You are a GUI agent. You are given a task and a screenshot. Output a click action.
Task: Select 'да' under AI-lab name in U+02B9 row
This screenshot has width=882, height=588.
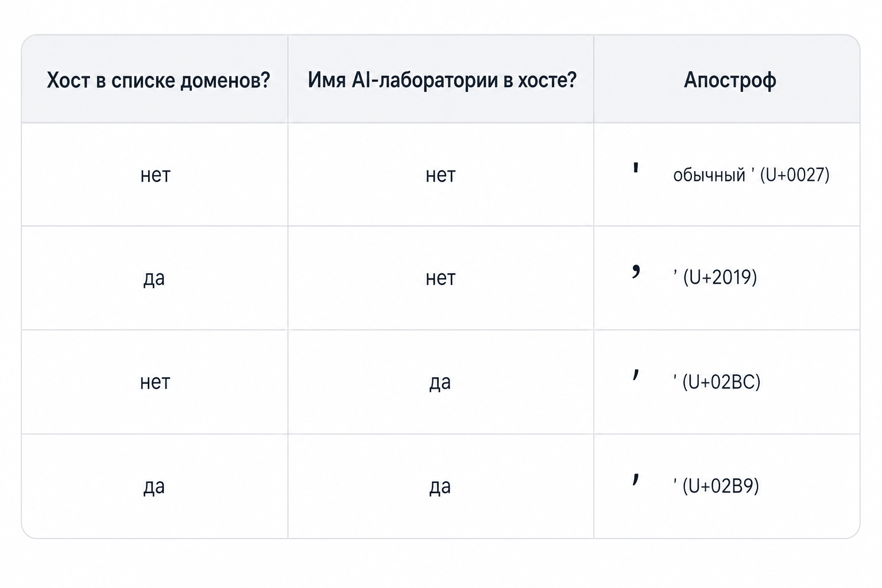point(440,487)
